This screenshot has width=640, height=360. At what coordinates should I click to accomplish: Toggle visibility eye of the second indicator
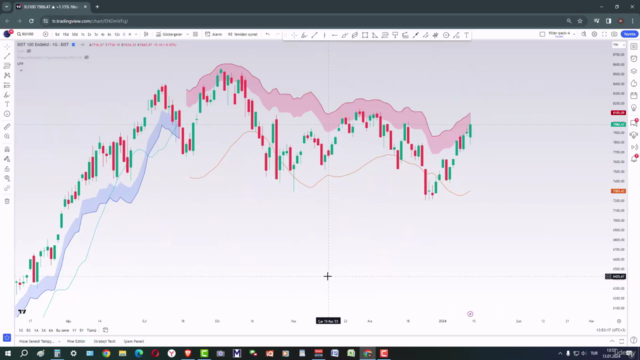pyautogui.click(x=87, y=58)
